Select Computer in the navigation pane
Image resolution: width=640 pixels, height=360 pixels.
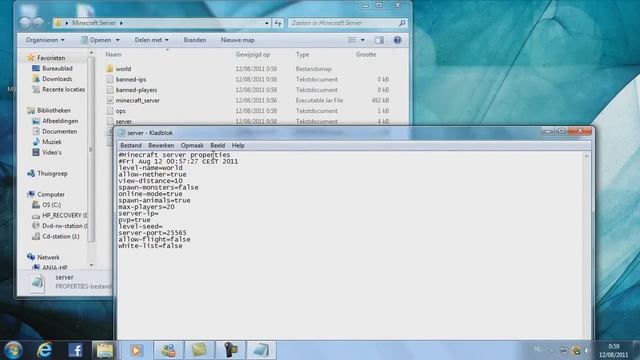tap(51, 195)
